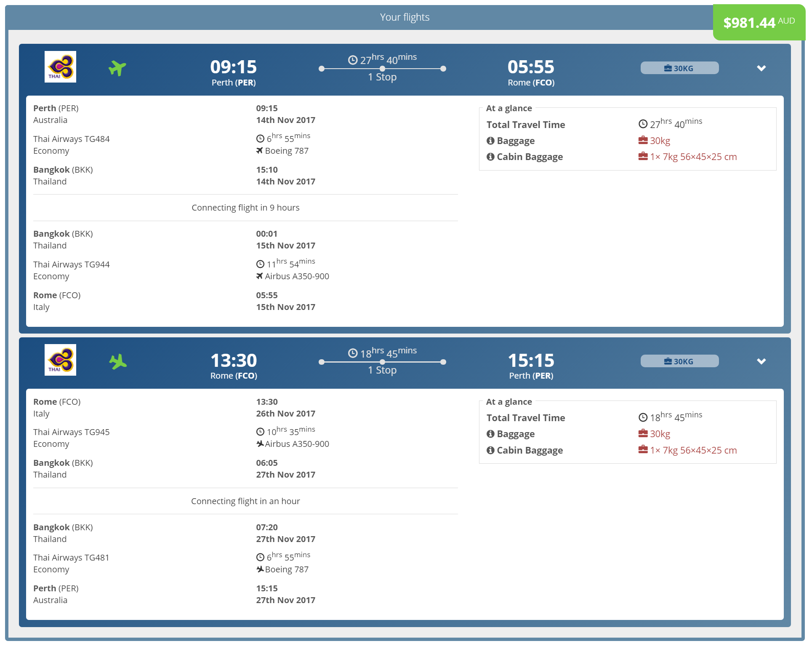Click the Thai Airways logo on return flight
This screenshot has width=812, height=649.
pos(60,360)
